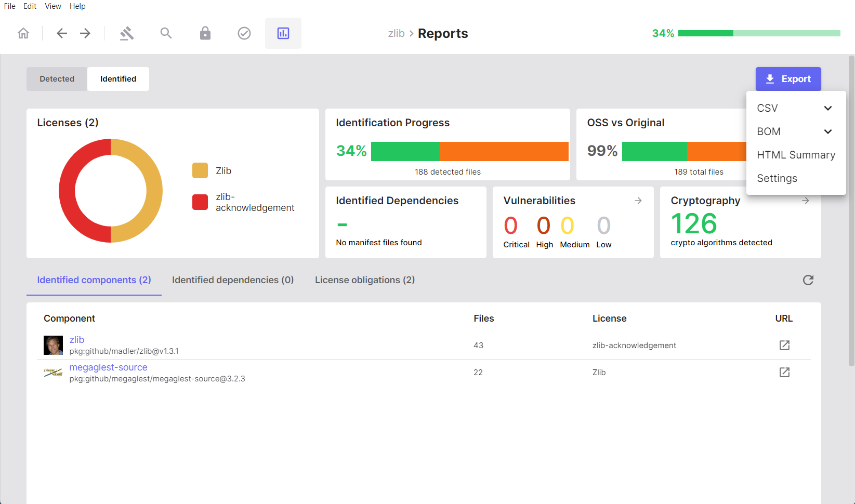Click the Zlib yellow legend swatch
The image size is (855, 504).
click(x=200, y=170)
